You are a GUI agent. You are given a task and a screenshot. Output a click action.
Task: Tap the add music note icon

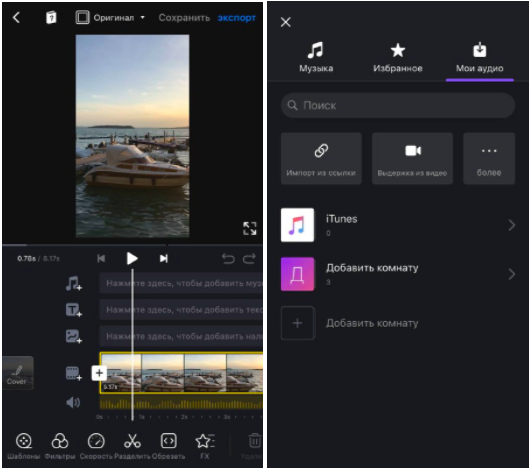coord(74,283)
